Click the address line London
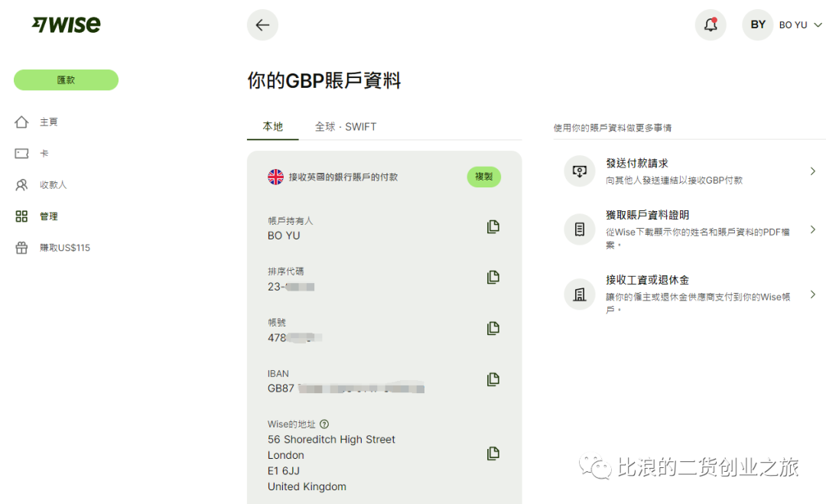 (285, 455)
